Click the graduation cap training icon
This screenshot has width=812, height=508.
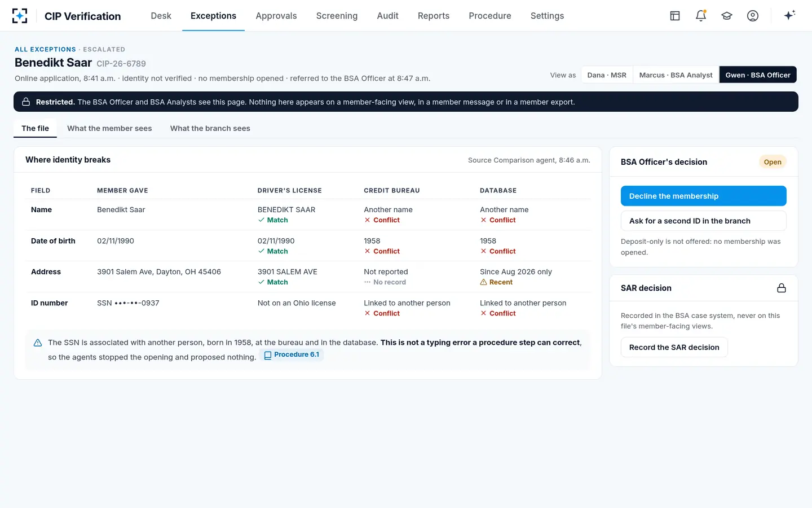727,16
